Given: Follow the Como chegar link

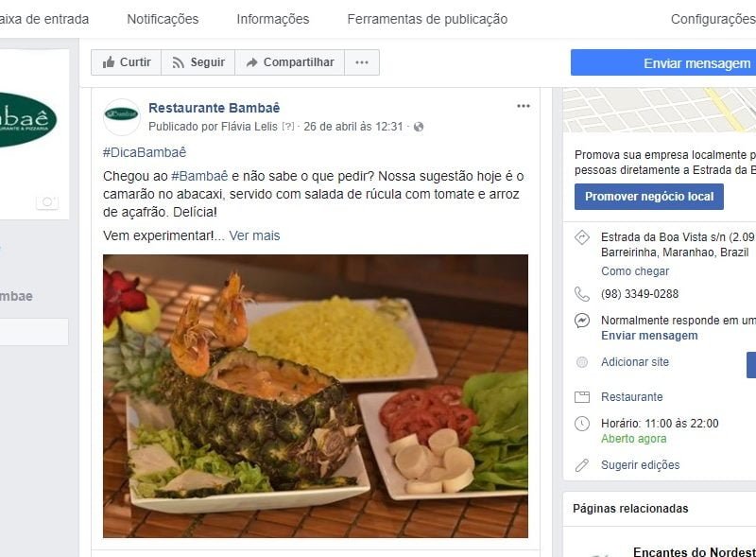Looking at the screenshot, I should [635, 271].
